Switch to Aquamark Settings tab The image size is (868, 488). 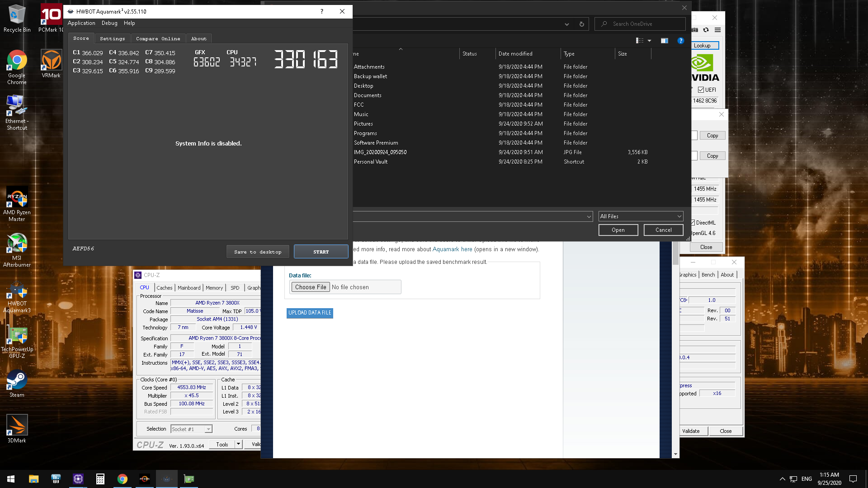click(x=112, y=38)
